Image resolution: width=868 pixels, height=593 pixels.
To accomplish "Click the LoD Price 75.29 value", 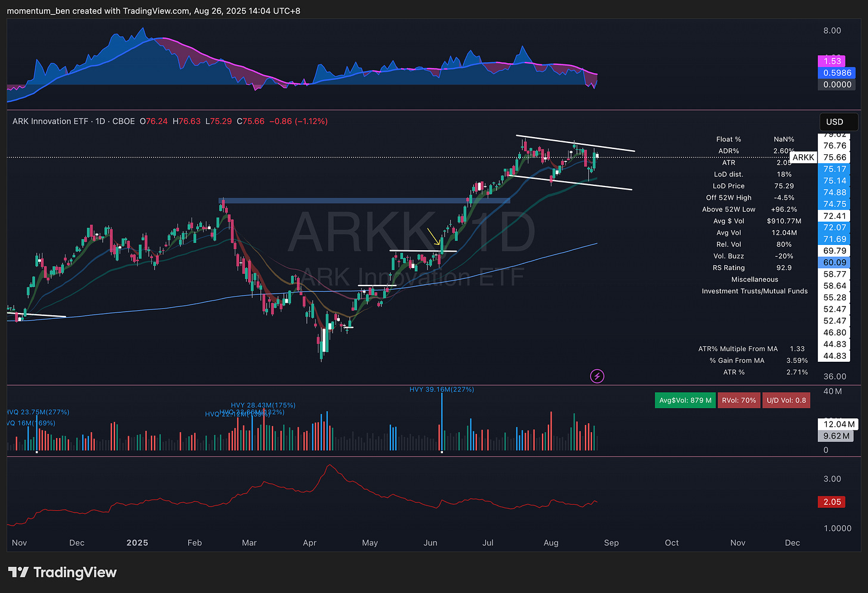I will (x=784, y=186).
